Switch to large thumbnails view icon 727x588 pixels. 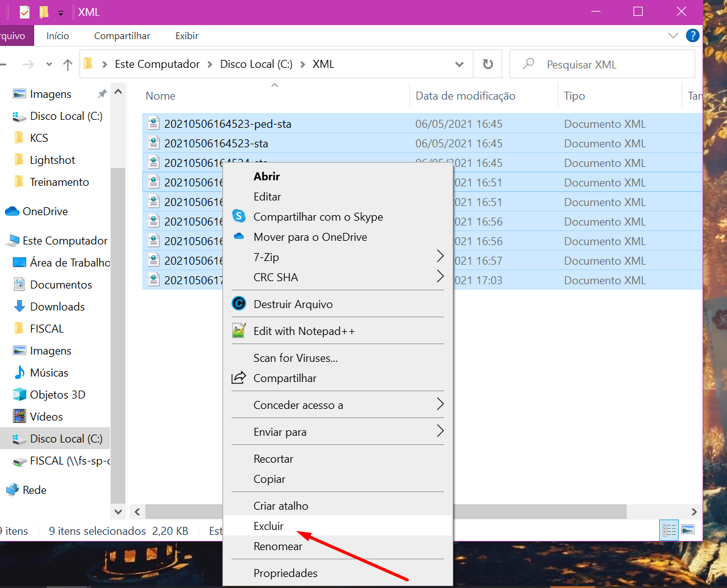tap(688, 530)
